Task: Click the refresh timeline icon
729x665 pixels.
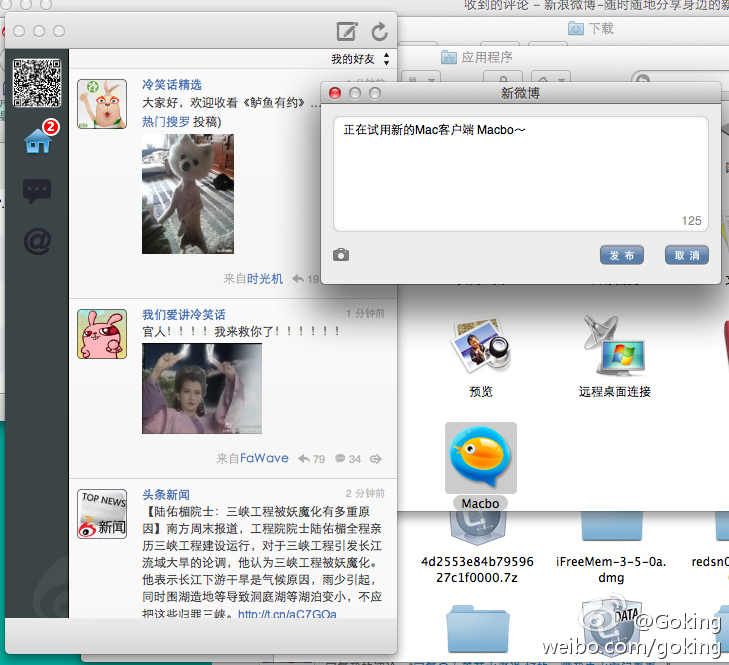Action: pos(379,31)
